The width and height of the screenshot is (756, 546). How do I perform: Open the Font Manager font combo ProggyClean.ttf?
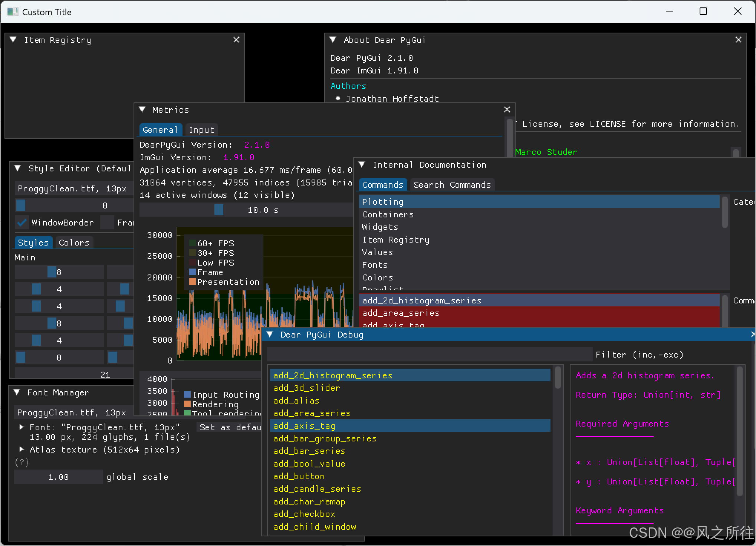(x=74, y=412)
